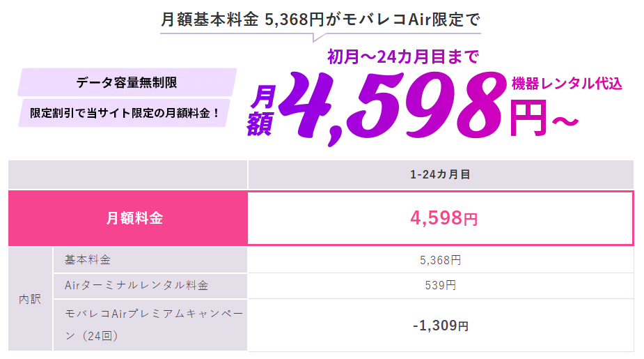Click the 円〜 symbol after the price

(x=544, y=119)
